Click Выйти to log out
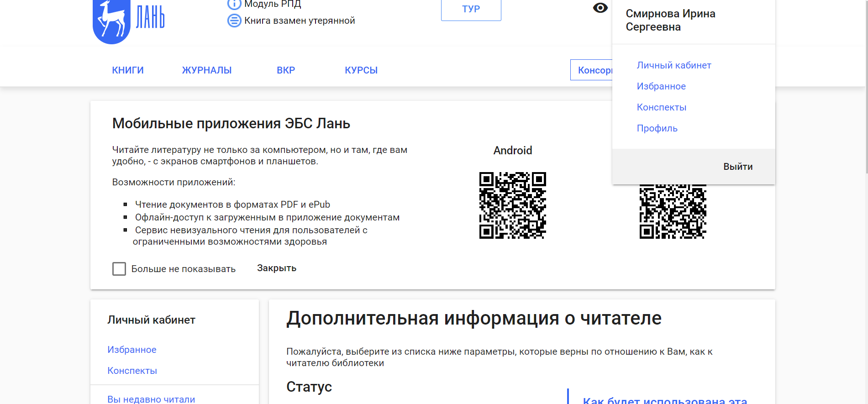The image size is (868, 404). click(738, 167)
